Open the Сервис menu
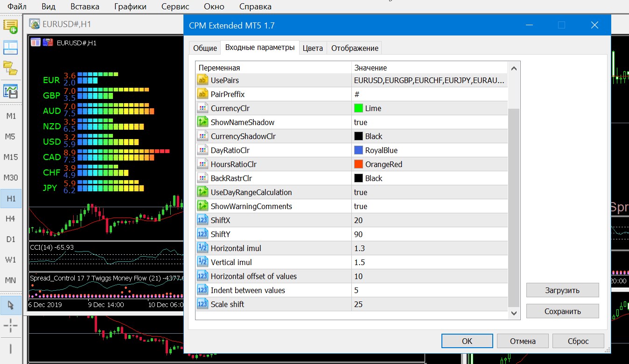The image size is (629, 364). click(x=175, y=7)
